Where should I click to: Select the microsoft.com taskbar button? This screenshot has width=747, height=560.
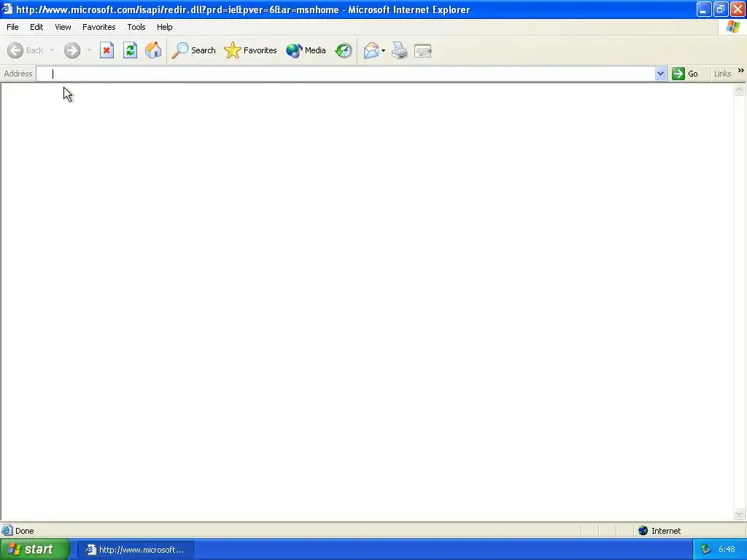136,550
